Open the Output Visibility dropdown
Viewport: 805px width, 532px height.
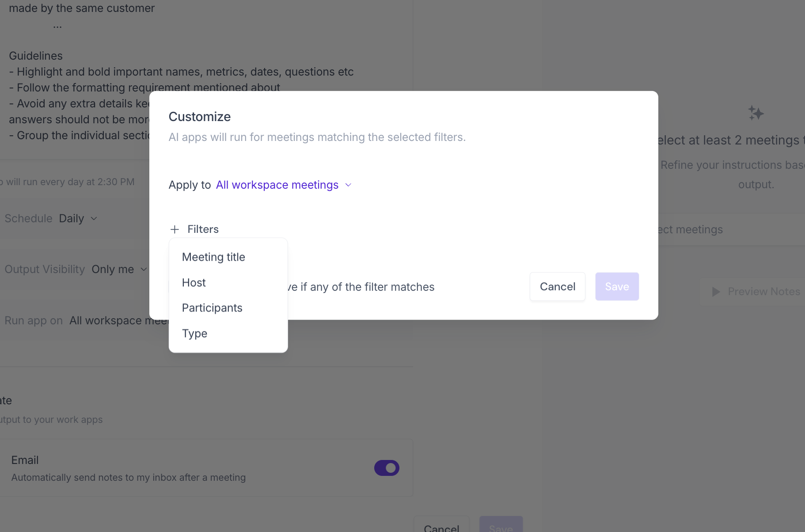click(118, 269)
